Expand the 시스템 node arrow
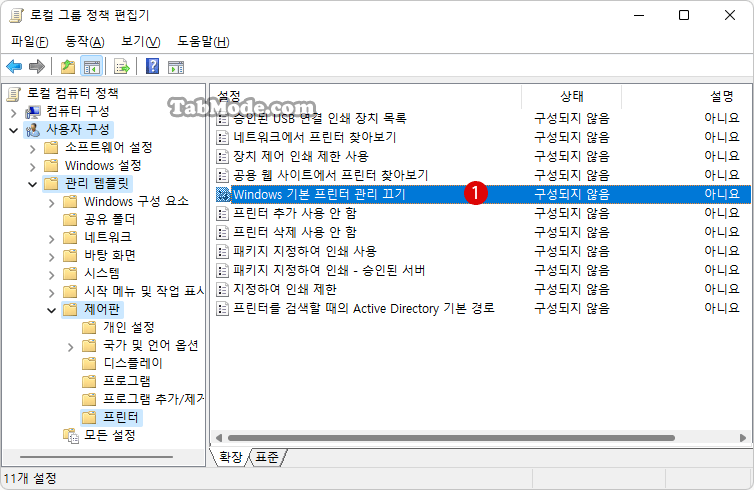The height and width of the screenshot is (490, 754). tap(51, 275)
